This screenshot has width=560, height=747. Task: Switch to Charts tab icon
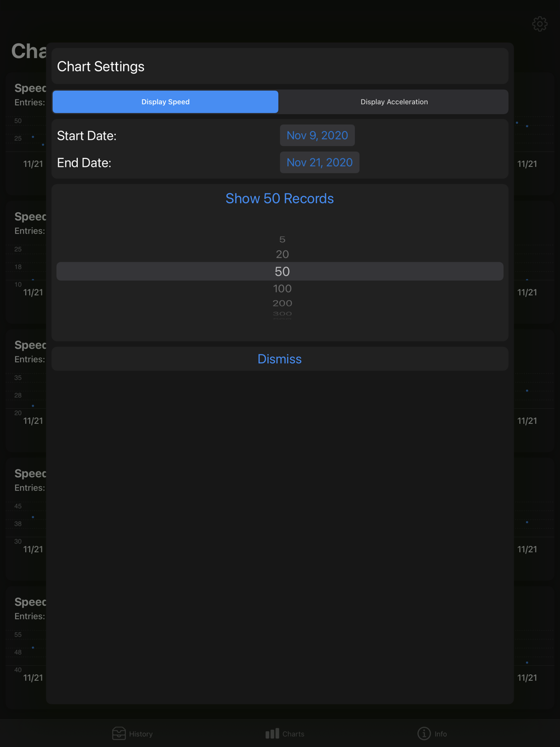point(272,734)
